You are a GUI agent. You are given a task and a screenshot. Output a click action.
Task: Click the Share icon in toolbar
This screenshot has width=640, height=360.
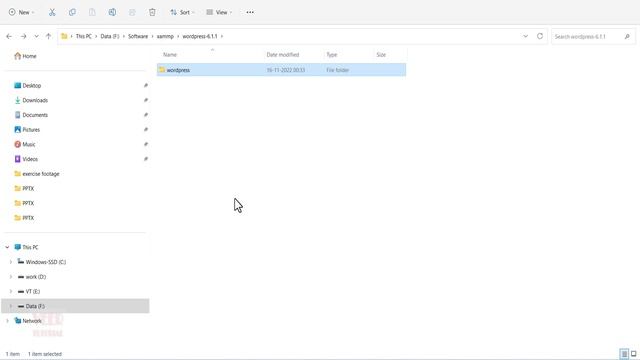pyautogui.click(x=132, y=12)
